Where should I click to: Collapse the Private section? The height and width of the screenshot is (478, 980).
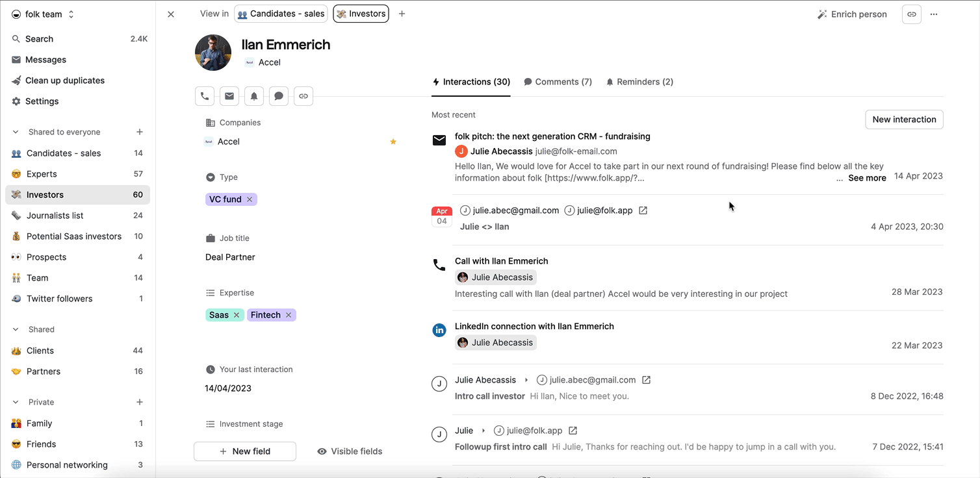tap(16, 402)
